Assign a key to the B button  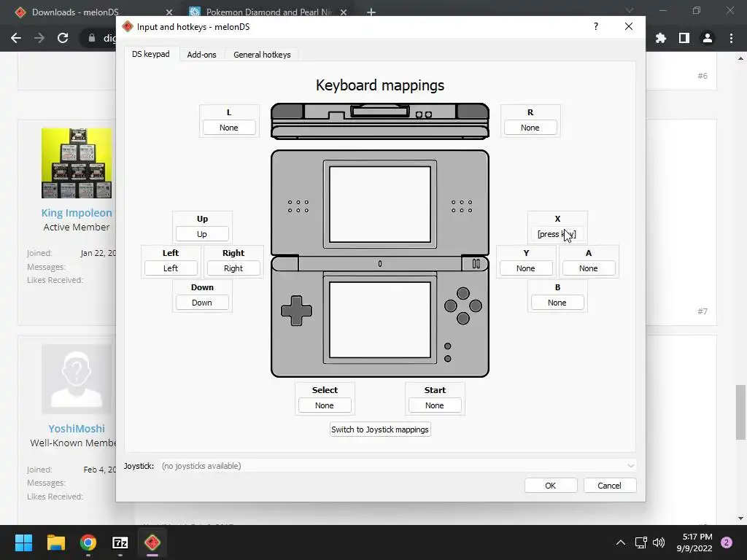557,303
